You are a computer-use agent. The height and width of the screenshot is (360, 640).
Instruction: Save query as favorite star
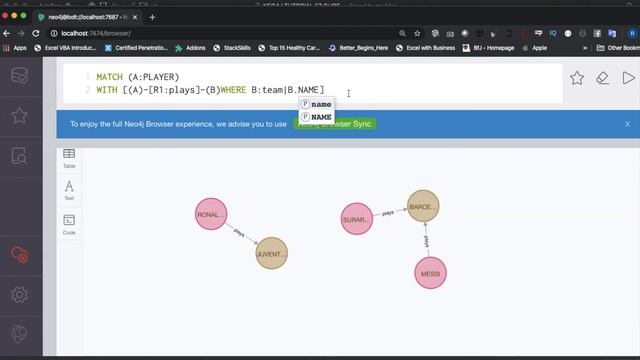(x=577, y=78)
